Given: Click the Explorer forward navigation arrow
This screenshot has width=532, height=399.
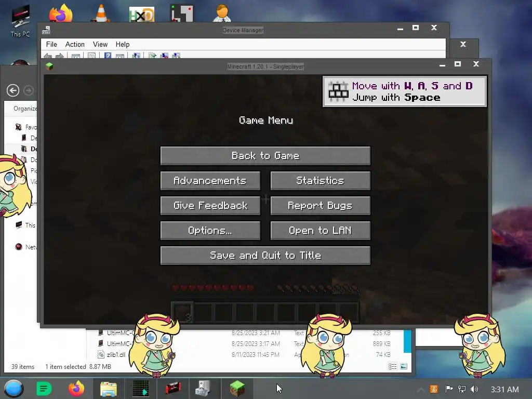Looking at the screenshot, I should [29, 90].
